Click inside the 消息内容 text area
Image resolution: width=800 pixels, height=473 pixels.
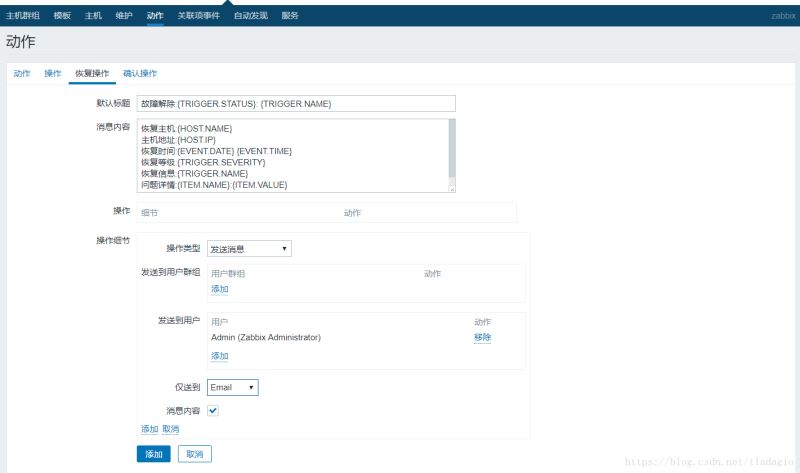point(293,156)
